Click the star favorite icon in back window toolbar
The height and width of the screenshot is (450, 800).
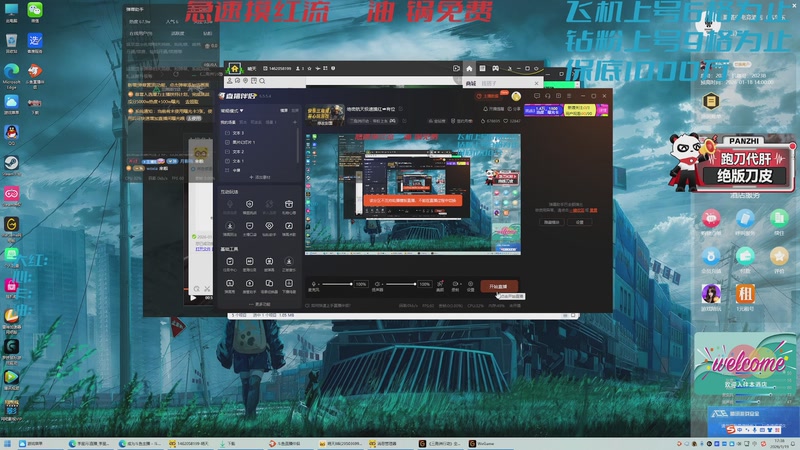coord(309,68)
